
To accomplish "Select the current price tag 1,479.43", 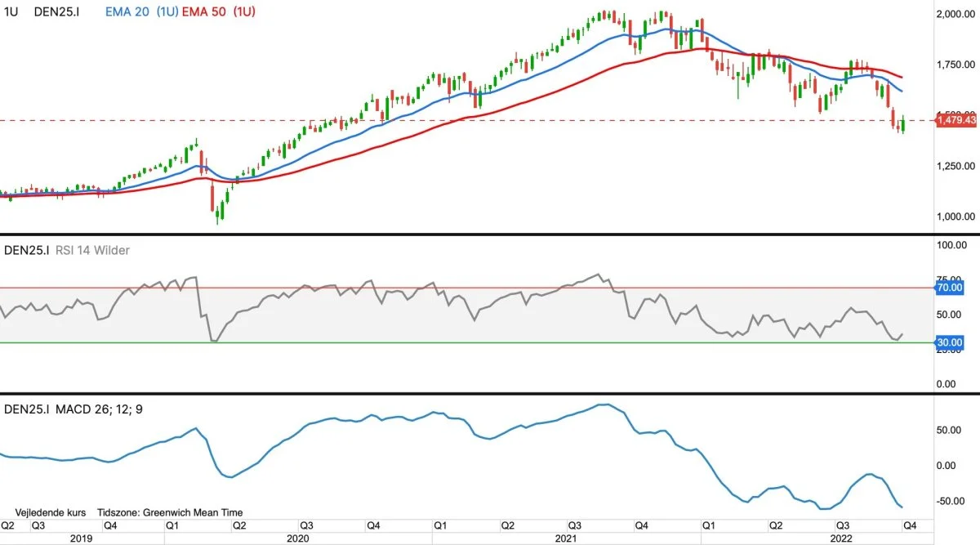I will tap(956, 120).
